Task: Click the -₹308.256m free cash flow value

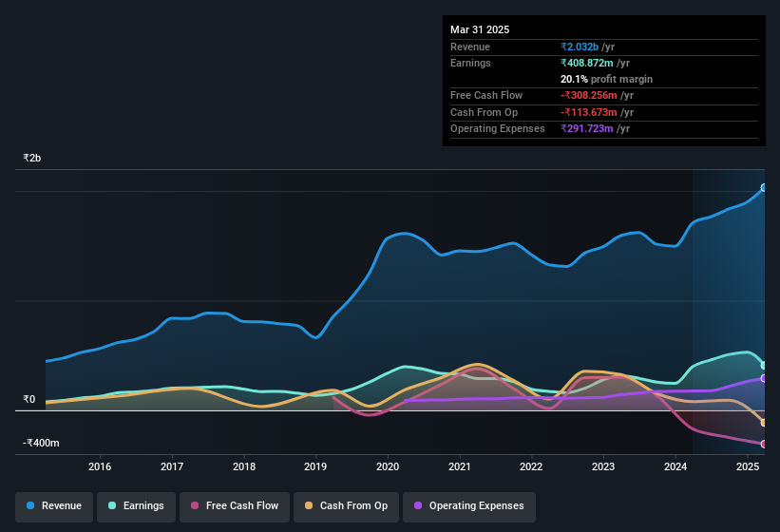Action: (x=589, y=95)
